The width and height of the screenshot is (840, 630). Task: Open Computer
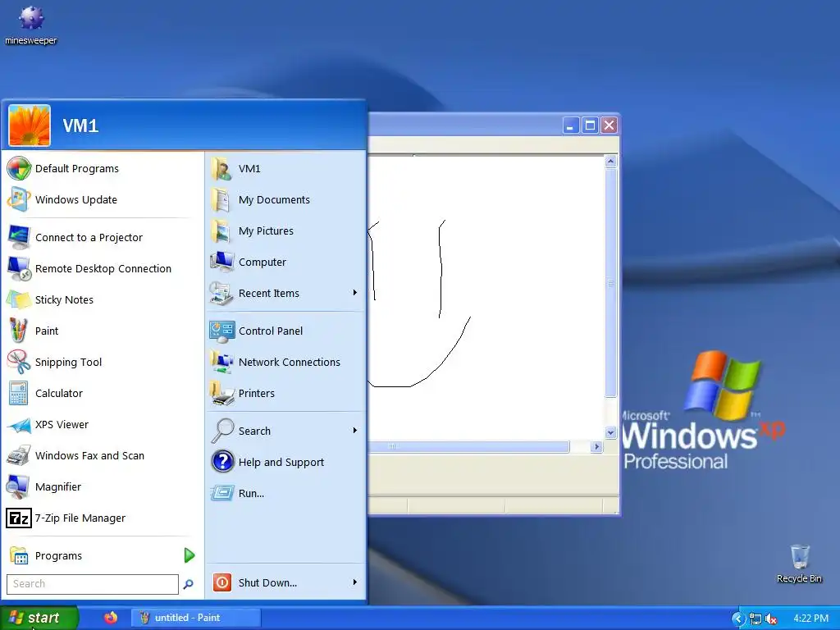click(285, 262)
